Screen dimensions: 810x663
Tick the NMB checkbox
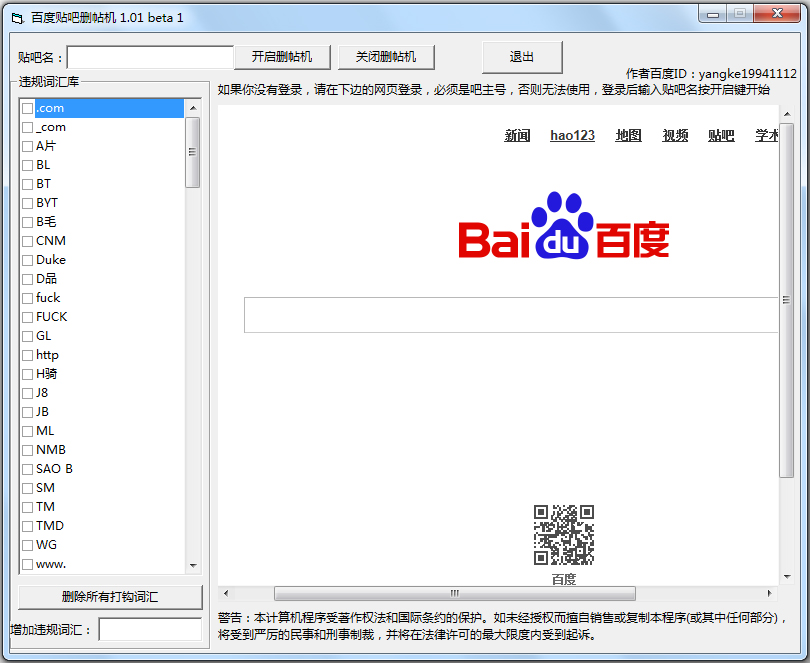[27, 451]
